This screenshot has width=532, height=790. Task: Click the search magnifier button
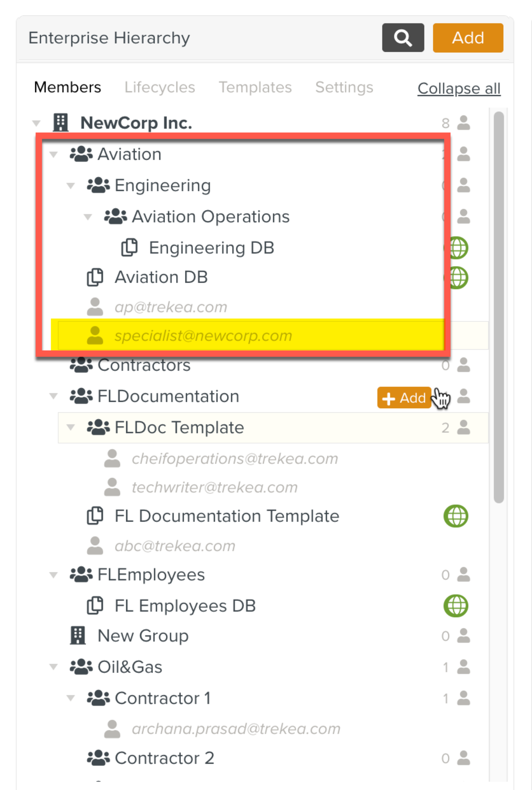[x=403, y=38]
